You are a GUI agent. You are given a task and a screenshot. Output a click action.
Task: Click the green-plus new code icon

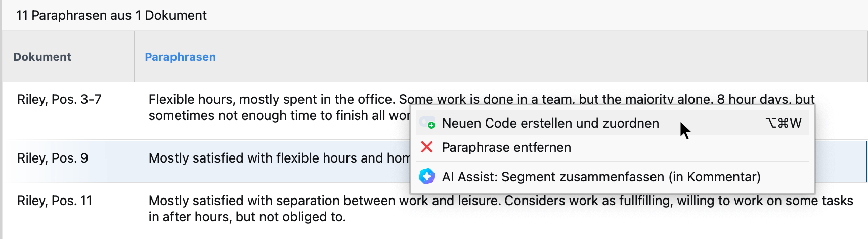pyautogui.click(x=427, y=123)
